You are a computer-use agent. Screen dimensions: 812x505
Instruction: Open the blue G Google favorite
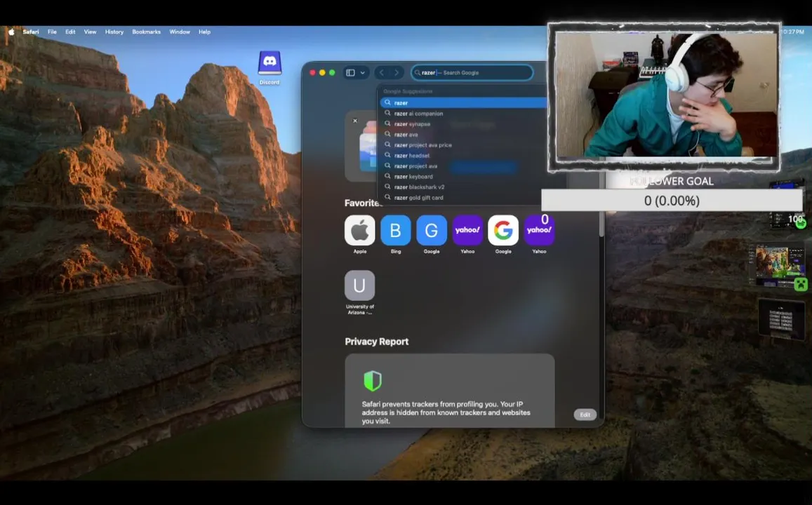tap(432, 230)
